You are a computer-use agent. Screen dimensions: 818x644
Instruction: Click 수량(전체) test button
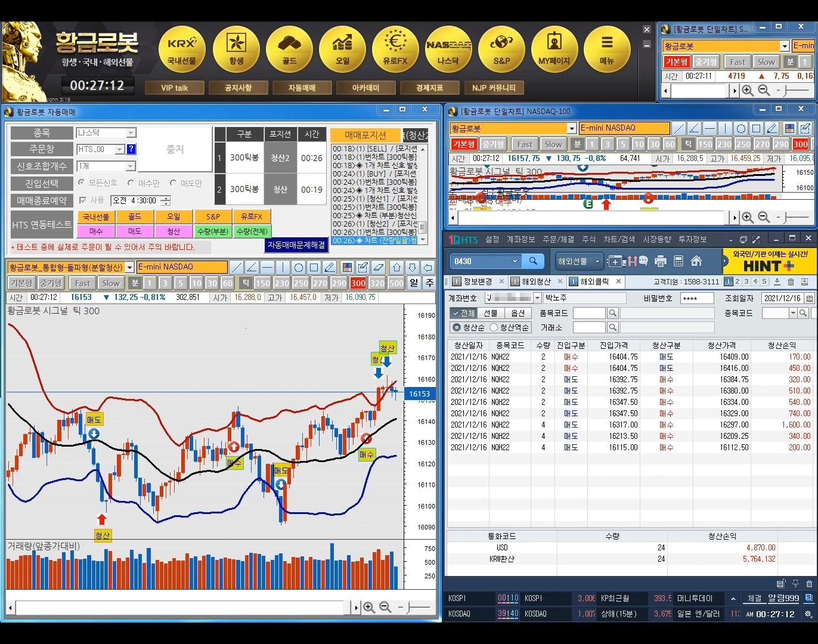pos(252,231)
